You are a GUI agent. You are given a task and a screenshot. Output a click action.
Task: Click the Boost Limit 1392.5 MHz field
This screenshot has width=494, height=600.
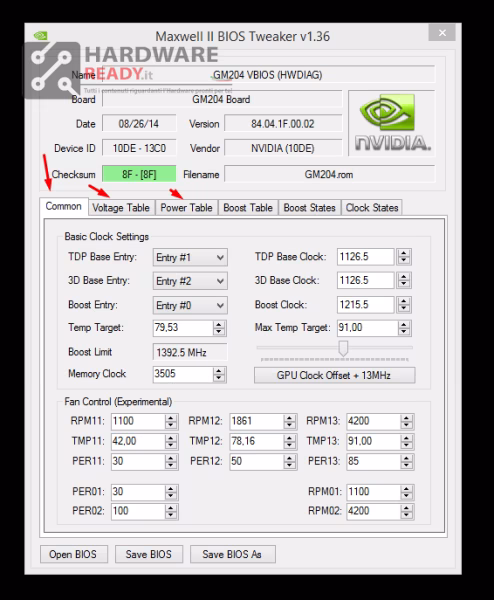tap(190, 352)
